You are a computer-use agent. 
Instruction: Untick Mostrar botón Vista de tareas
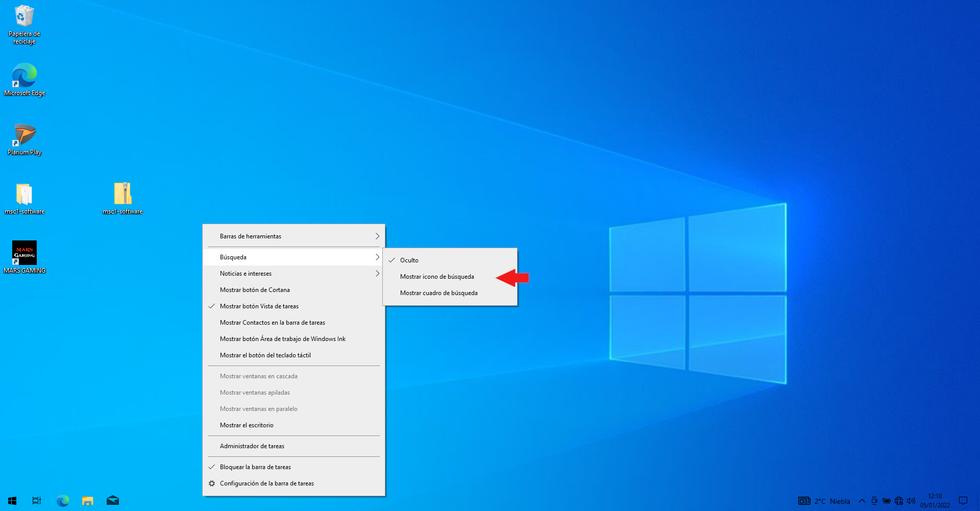[293, 306]
